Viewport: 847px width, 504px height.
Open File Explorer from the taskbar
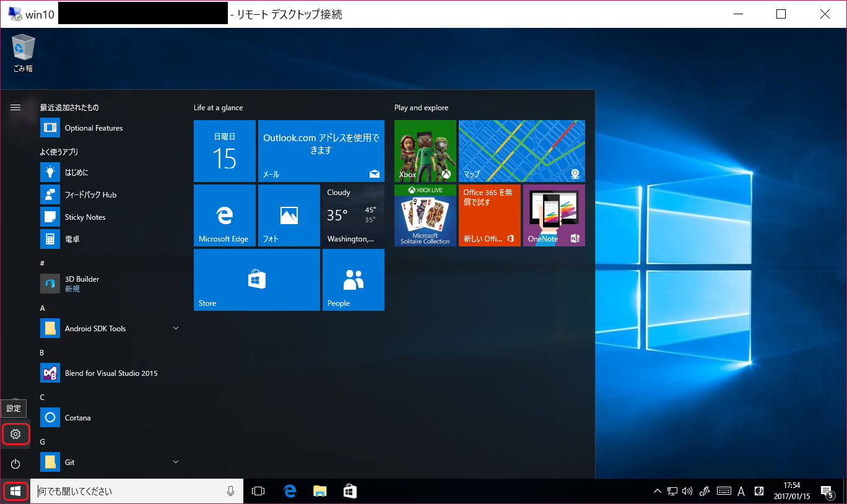pos(319,490)
